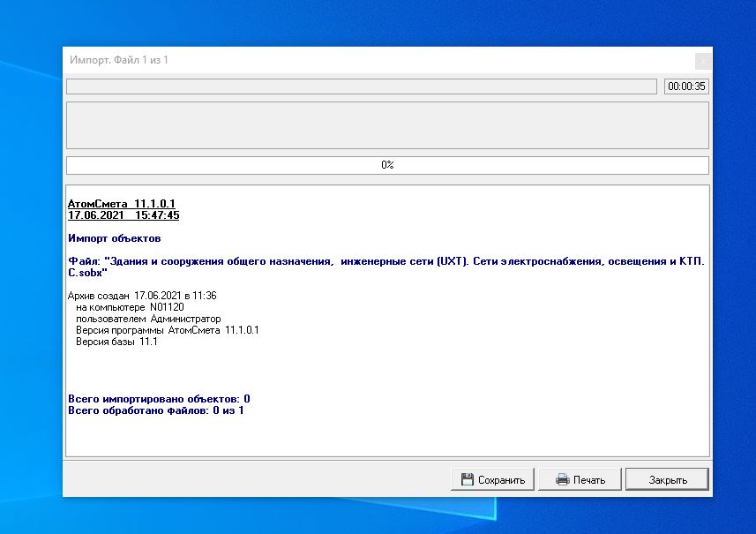The image size is (756, 534).
Task: Click 'Всего обработано файлов: 0 из 1' line
Action: 156,410
